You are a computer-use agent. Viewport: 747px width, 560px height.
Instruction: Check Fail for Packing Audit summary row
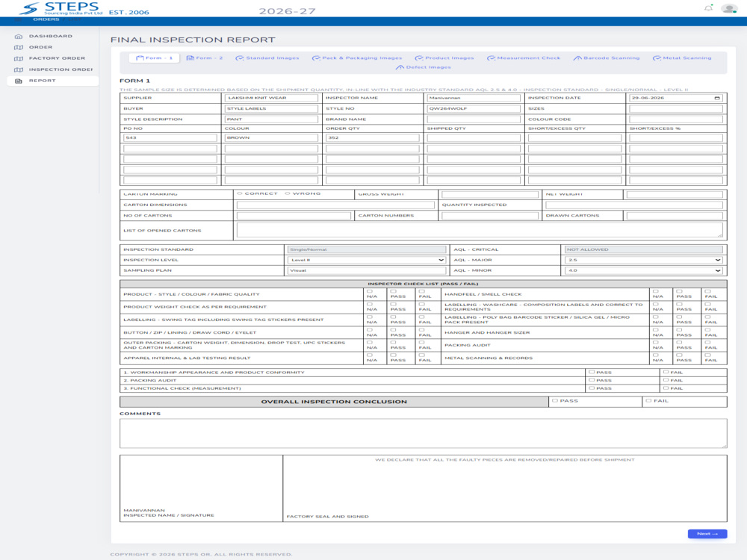666,381
